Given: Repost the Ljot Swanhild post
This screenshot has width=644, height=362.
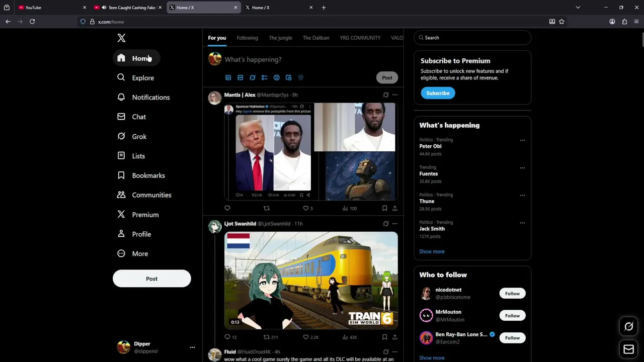Looking at the screenshot, I should click(267, 337).
